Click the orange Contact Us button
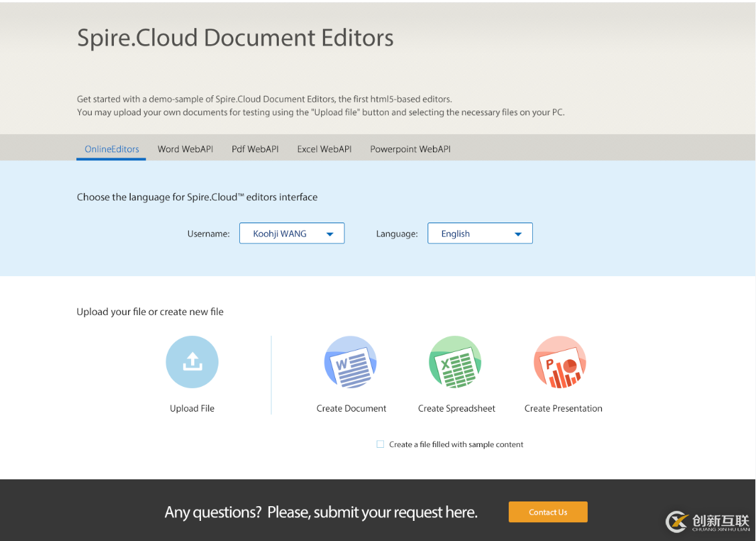Image resolution: width=756 pixels, height=541 pixels. (x=548, y=512)
